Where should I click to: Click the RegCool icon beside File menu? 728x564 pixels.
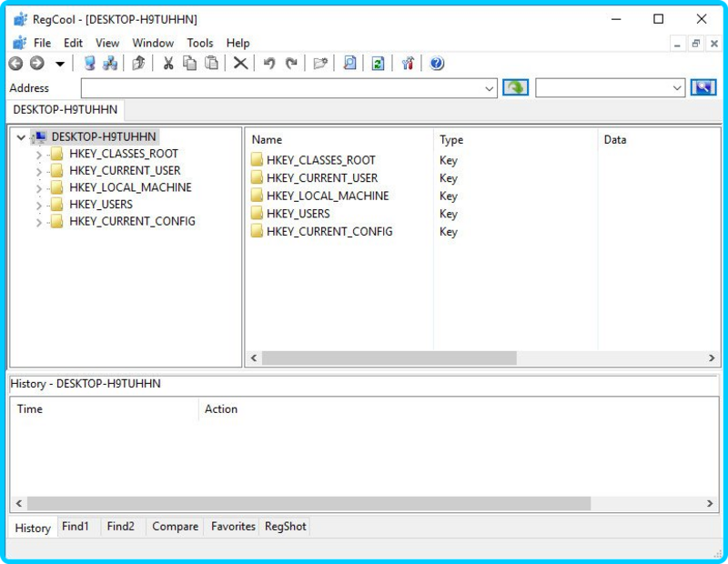click(x=19, y=43)
